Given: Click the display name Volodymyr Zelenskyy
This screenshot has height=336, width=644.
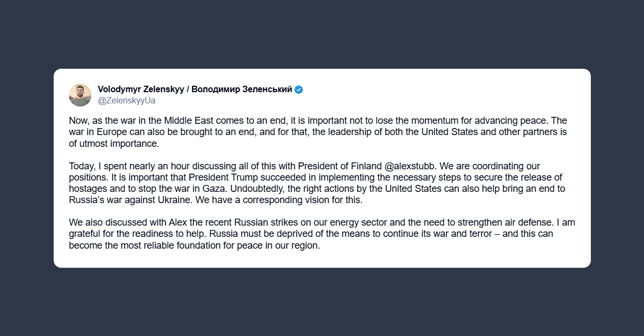Looking at the screenshot, I should click(x=141, y=89).
